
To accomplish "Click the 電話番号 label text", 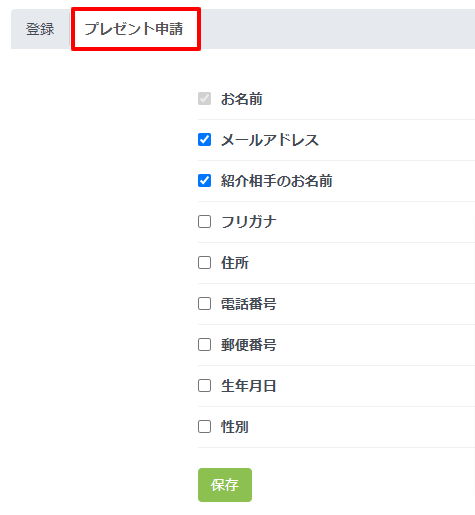I will 249,304.
